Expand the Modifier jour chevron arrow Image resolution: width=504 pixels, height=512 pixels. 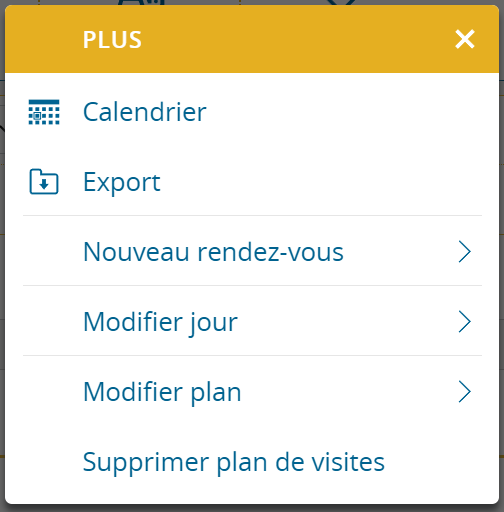pyautogui.click(x=464, y=322)
